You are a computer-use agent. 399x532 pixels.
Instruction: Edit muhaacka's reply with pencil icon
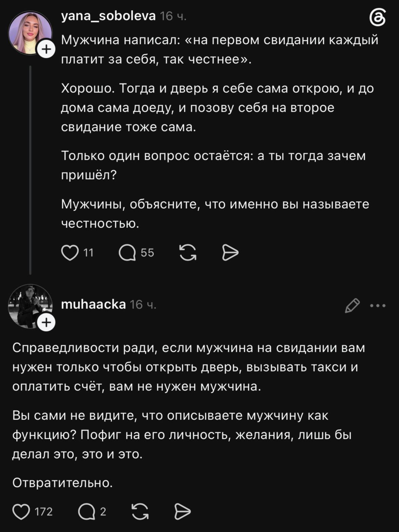point(352,305)
